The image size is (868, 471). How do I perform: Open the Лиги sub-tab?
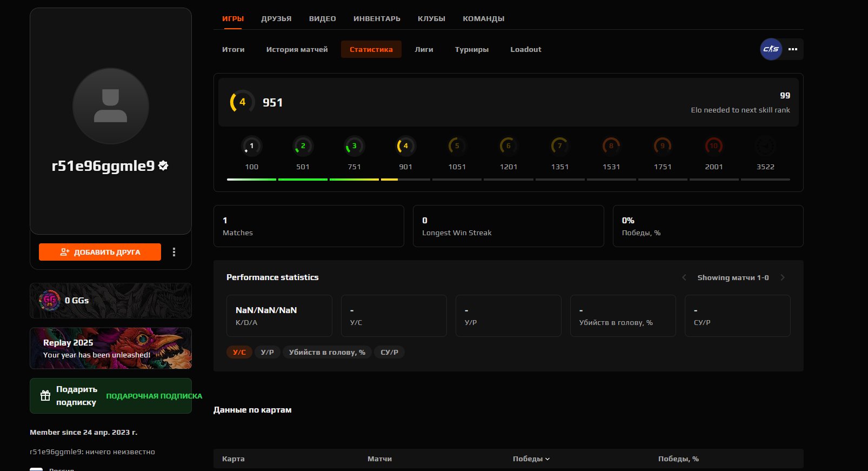(424, 49)
